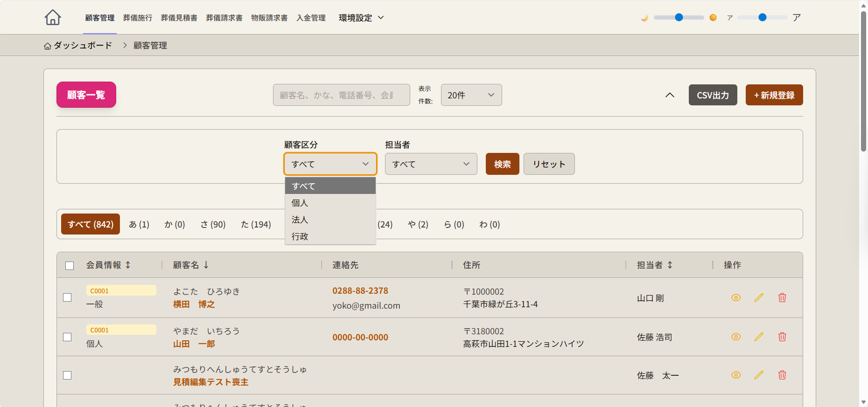
Task: Click the home icon in top navigation
Action: (x=53, y=18)
